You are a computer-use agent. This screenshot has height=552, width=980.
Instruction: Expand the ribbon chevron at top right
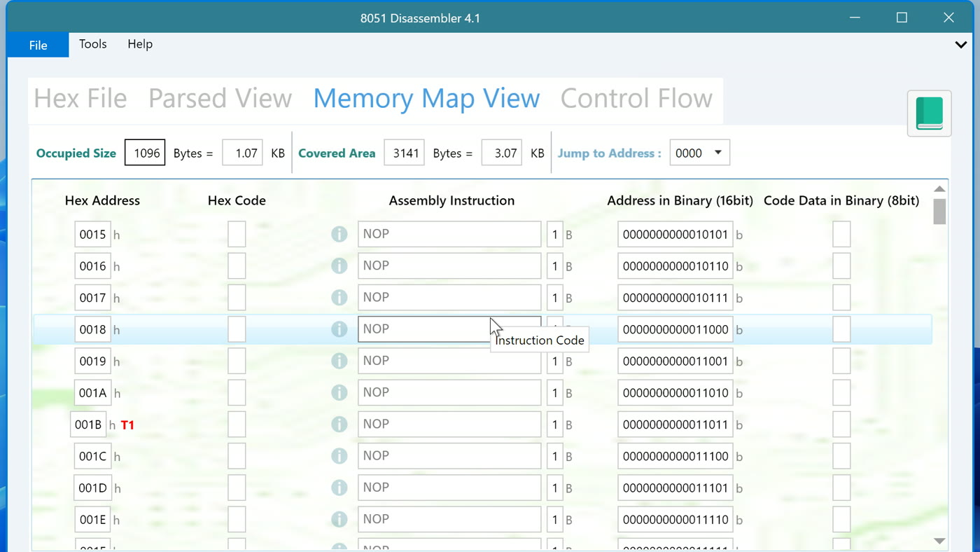click(x=961, y=44)
